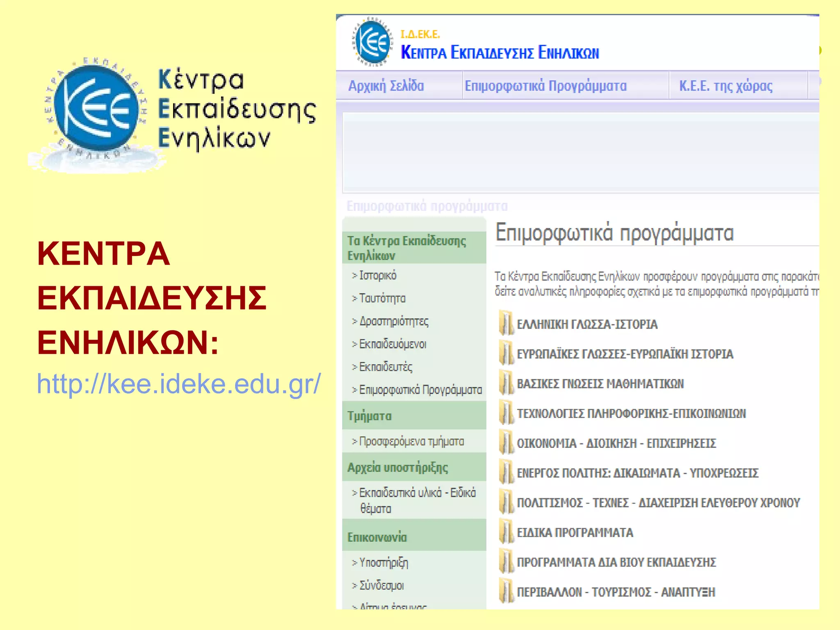The width and height of the screenshot is (840, 630).
Task: Click the large KEE logo on the slide
Action: tap(95, 109)
